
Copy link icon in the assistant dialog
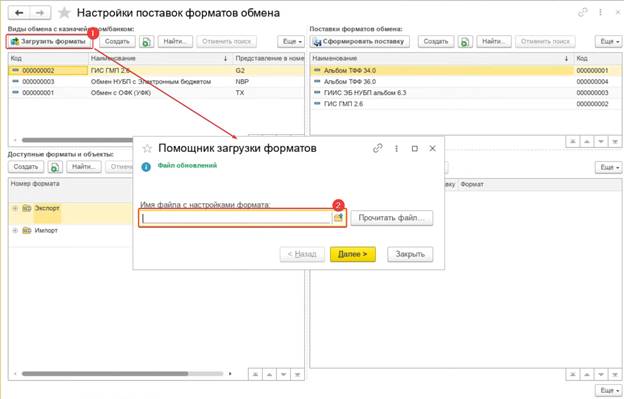click(377, 148)
